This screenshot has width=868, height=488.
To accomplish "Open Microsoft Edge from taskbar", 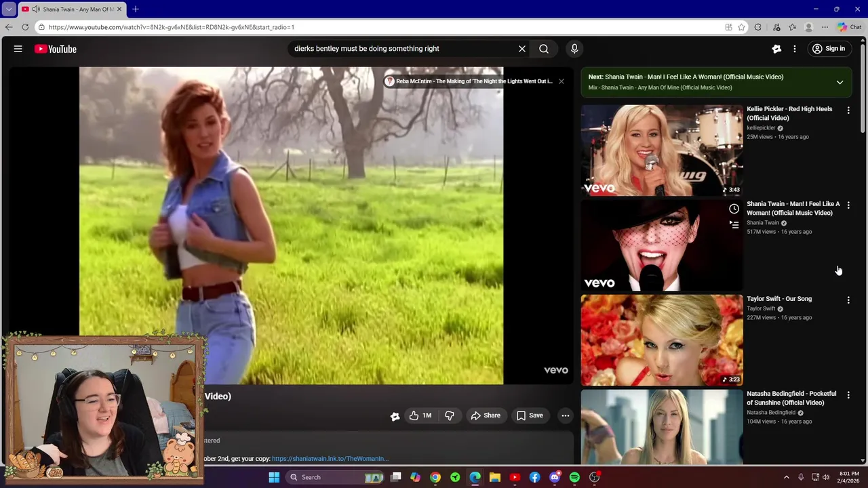I will click(x=475, y=477).
